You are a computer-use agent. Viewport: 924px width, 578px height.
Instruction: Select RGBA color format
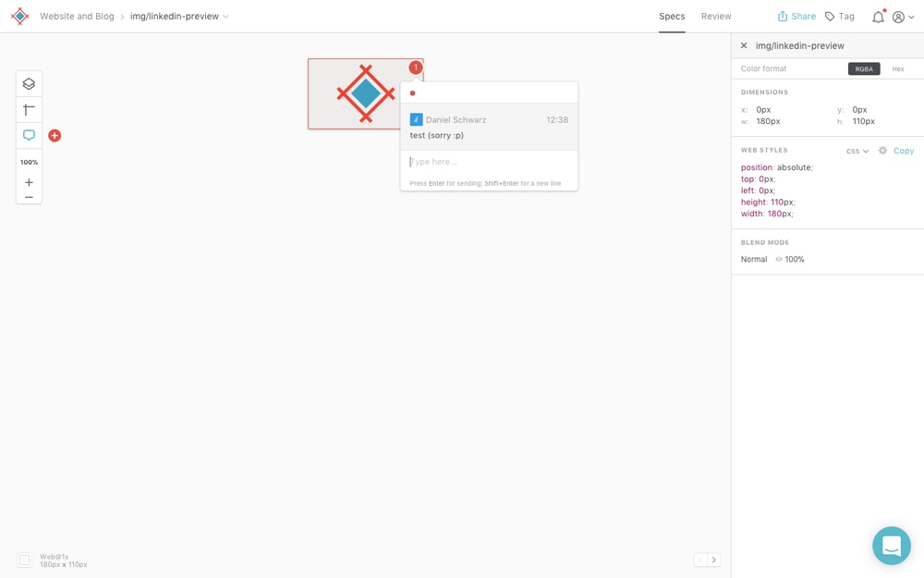pos(864,69)
